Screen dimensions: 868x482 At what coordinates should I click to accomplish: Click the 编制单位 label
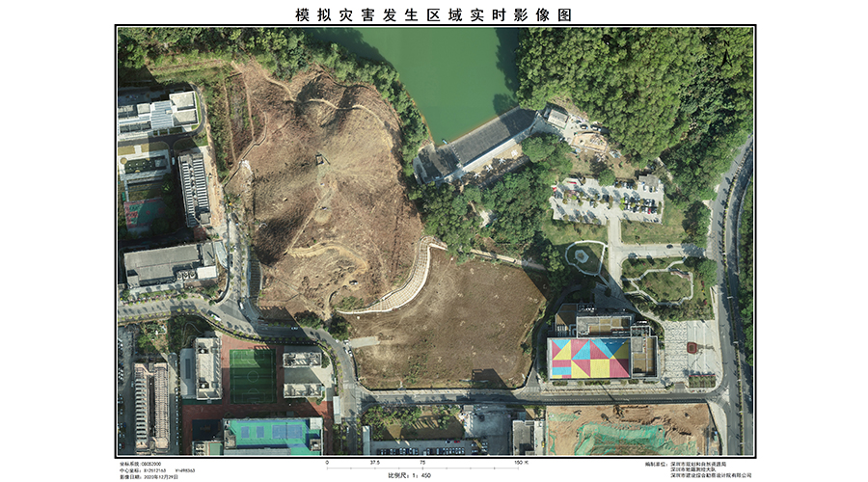pyautogui.click(x=656, y=465)
